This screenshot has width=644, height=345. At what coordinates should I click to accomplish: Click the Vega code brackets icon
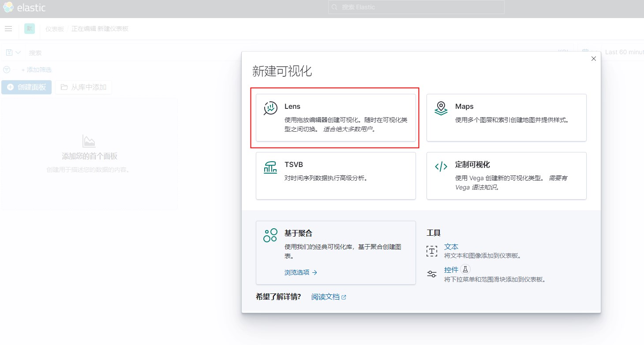point(441,167)
